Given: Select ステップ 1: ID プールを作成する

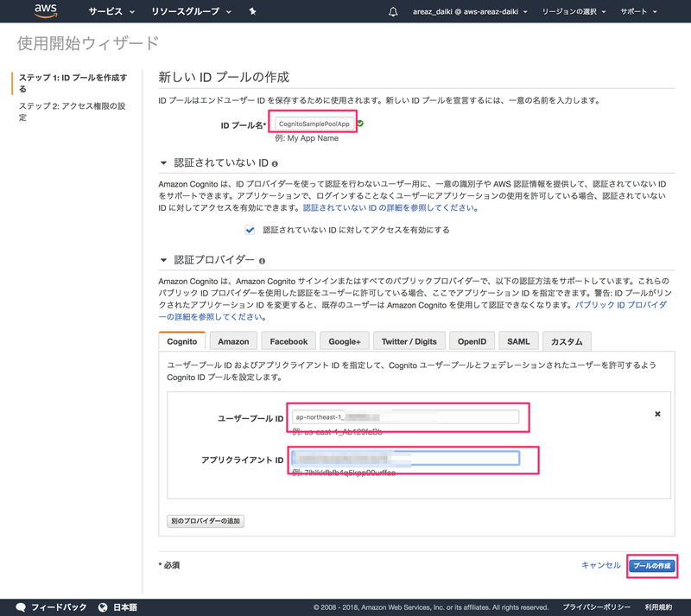Looking at the screenshot, I should 73,83.
